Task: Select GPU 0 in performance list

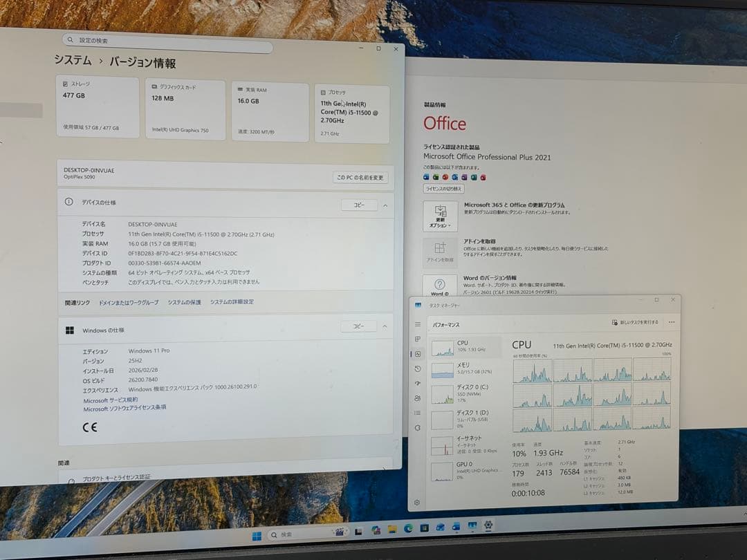Action: (465, 470)
